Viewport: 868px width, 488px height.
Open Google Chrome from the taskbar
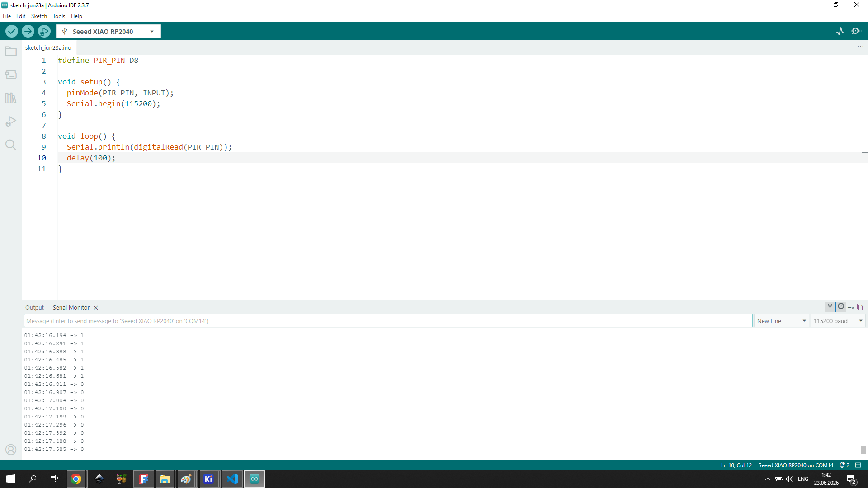(76, 479)
